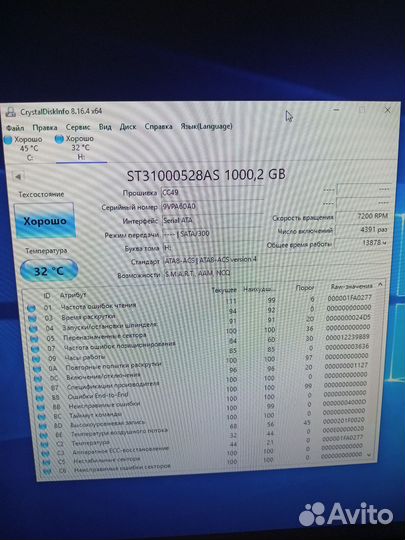Screen dimensions: 405x540
Task: Click status icon for BB Неисправимые ошибки
Action: (x=41, y=408)
